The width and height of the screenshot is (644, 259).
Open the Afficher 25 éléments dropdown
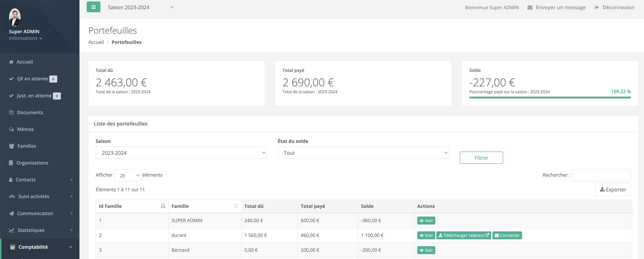click(127, 176)
